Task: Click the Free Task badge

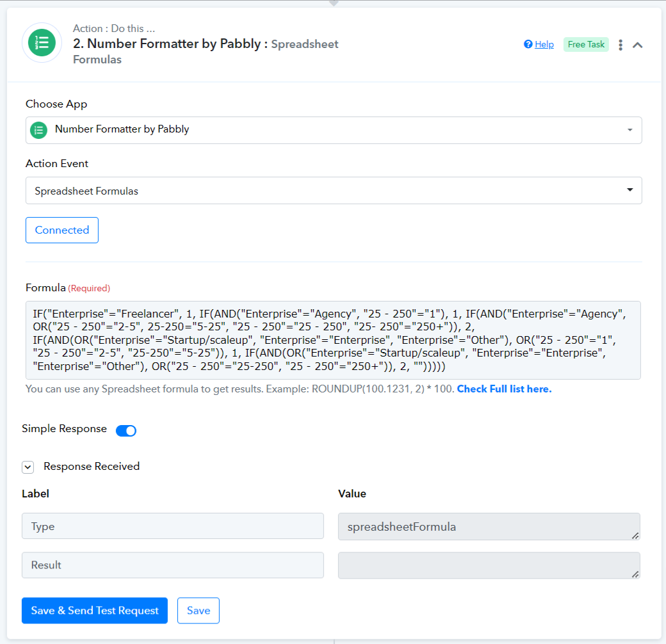Action: pos(586,44)
